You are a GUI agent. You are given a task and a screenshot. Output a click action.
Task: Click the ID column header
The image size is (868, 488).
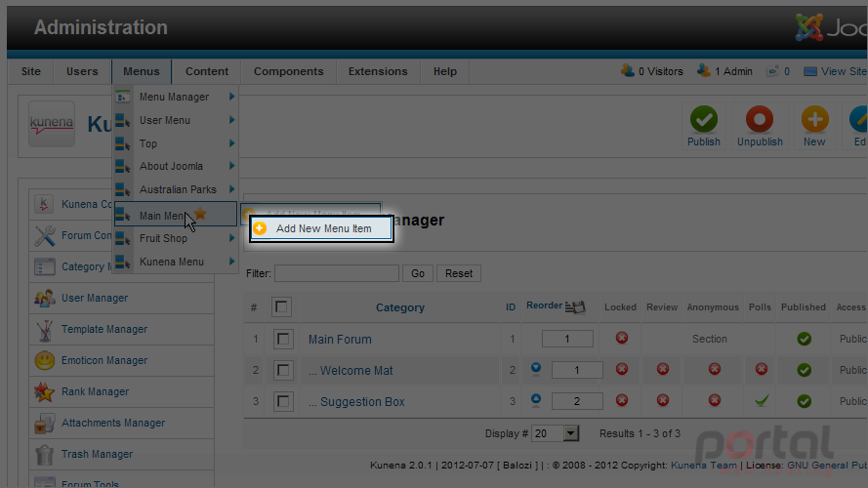point(511,307)
